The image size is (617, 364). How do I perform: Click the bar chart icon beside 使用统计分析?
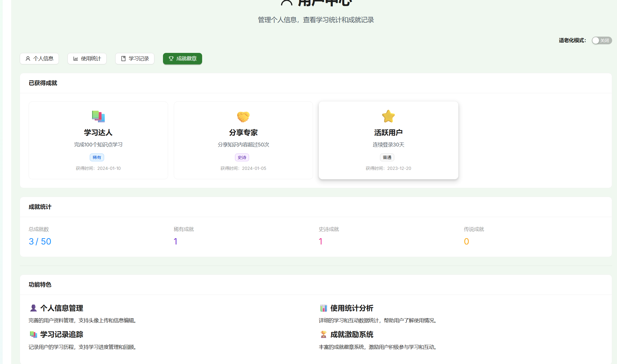[x=323, y=308]
